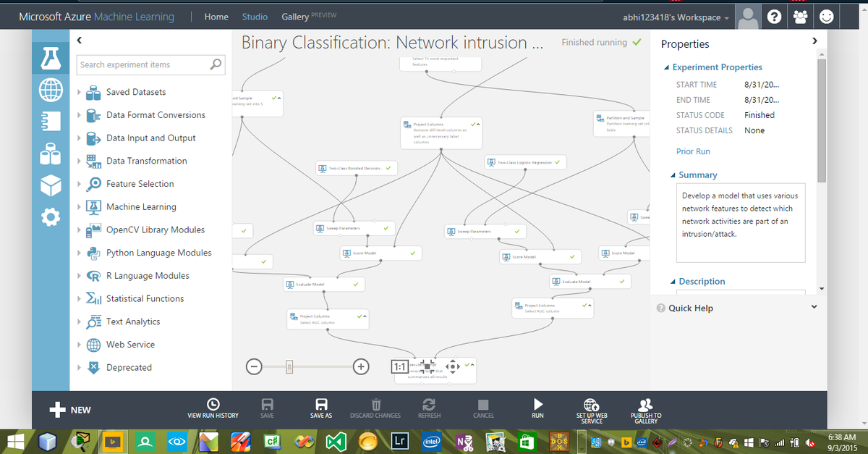This screenshot has height=454, width=868.
Task: Open the Settings gear icon in sidebar
Action: tap(51, 217)
